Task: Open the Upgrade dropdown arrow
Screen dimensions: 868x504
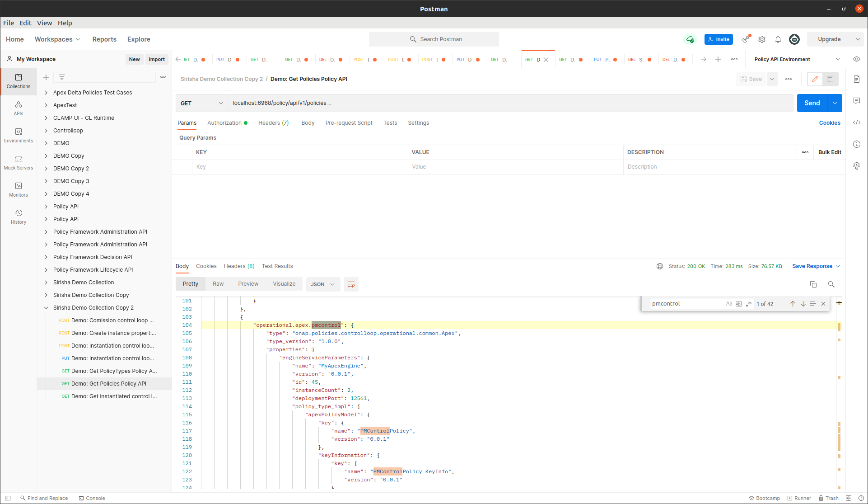Action: (x=858, y=39)
